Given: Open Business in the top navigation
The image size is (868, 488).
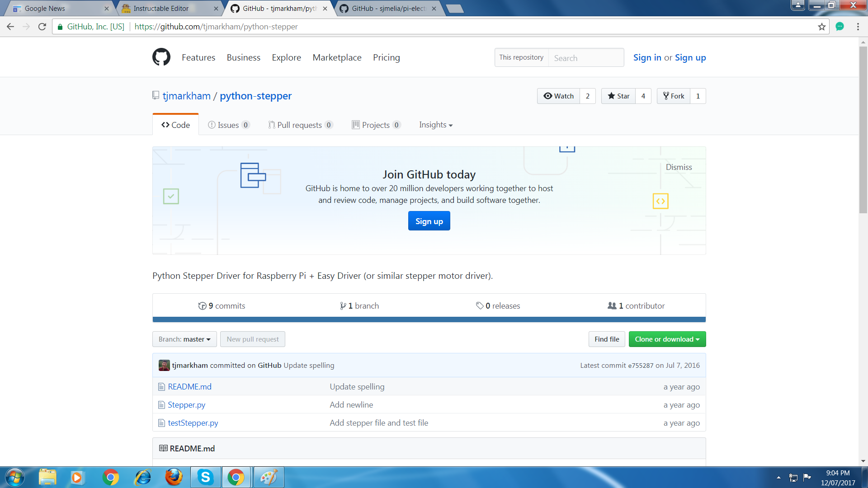Looking at the screenshot, I should coord(243,57).
